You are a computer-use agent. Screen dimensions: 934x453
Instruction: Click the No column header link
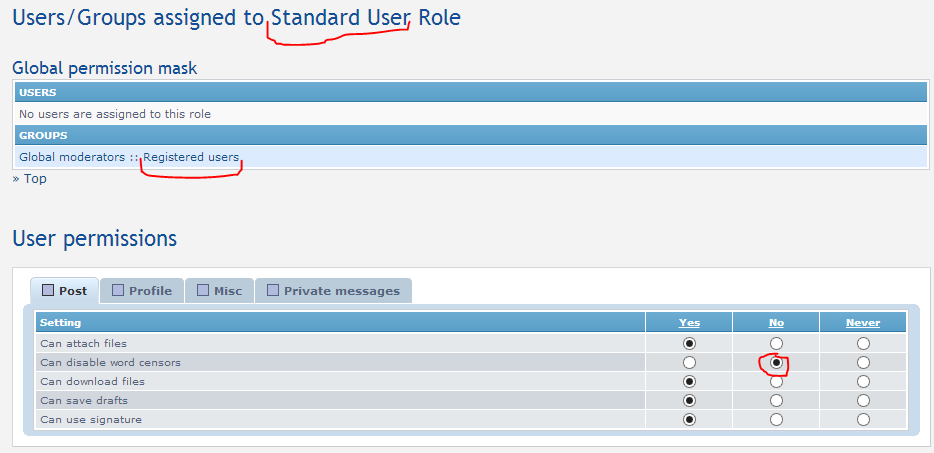[x=776, y=323]
